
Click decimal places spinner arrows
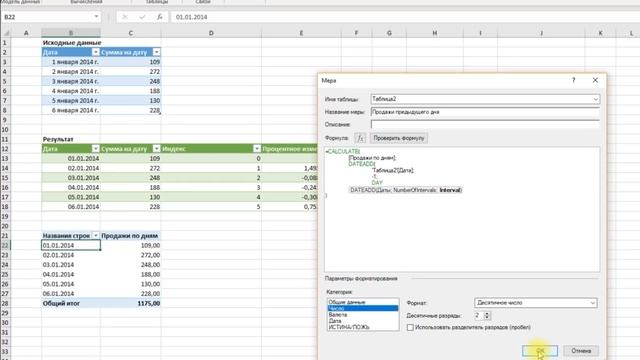coord(487,316)
